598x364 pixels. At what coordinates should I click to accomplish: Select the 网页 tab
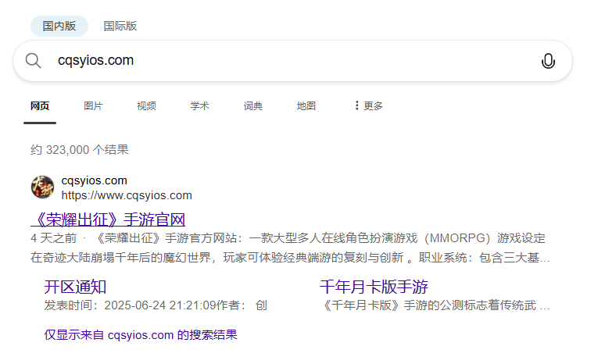[x=40, y=105]
